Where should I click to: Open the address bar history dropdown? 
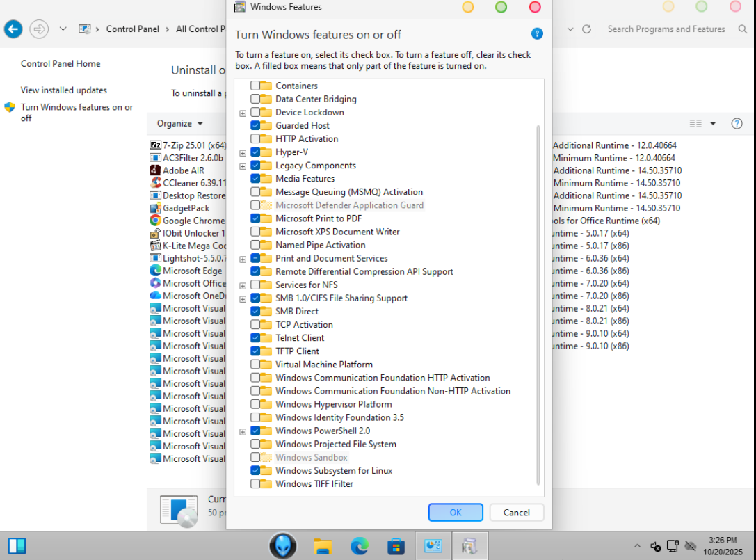coord(570,29)
